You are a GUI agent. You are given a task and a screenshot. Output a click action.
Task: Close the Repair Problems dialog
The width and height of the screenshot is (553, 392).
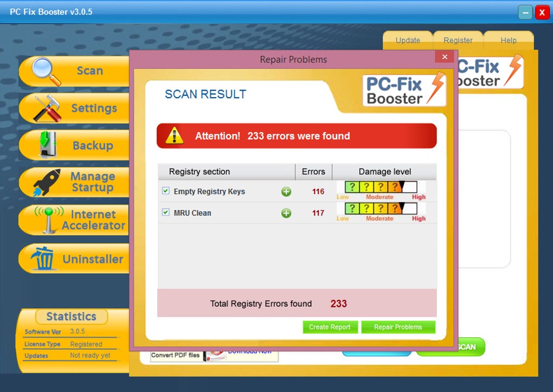pos(445,57)
